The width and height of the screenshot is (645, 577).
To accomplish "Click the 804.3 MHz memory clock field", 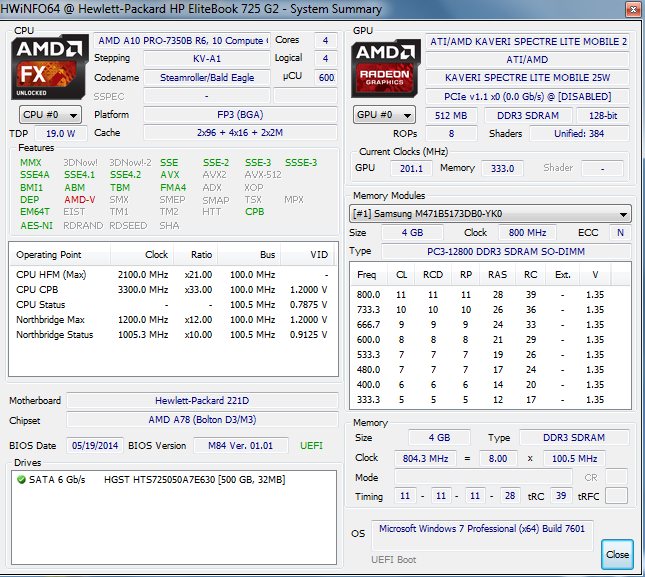I will click(425, 459).
